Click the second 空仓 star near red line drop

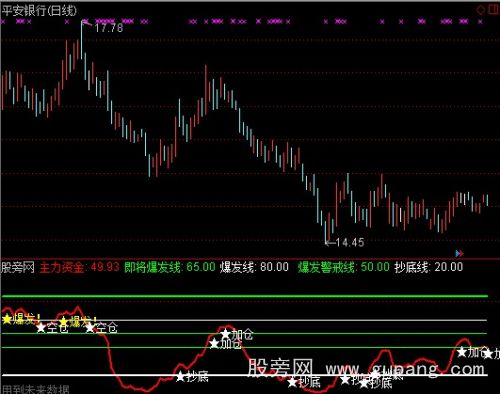[x=90, y=328]
